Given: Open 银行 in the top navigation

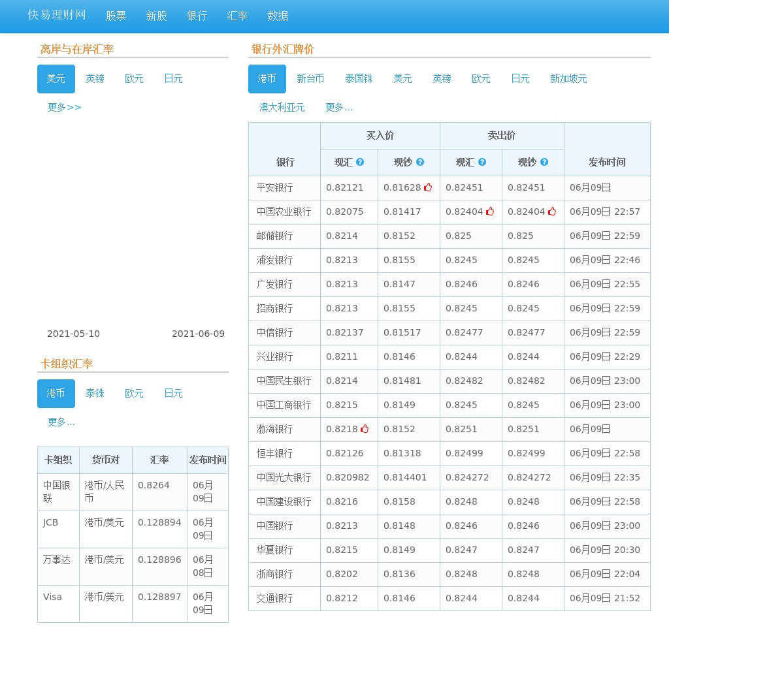Looking at the screenshot, I should click(x=197, y=16).
